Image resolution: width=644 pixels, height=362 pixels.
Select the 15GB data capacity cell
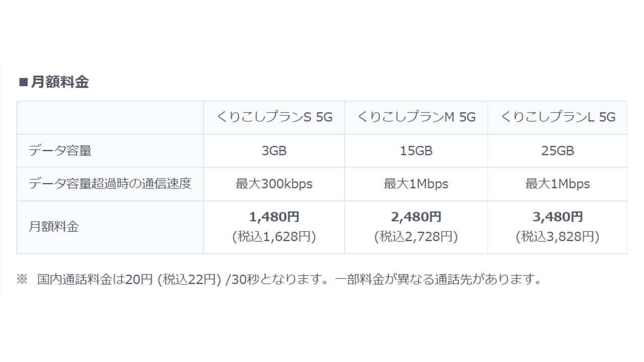(x=416, y=151)
